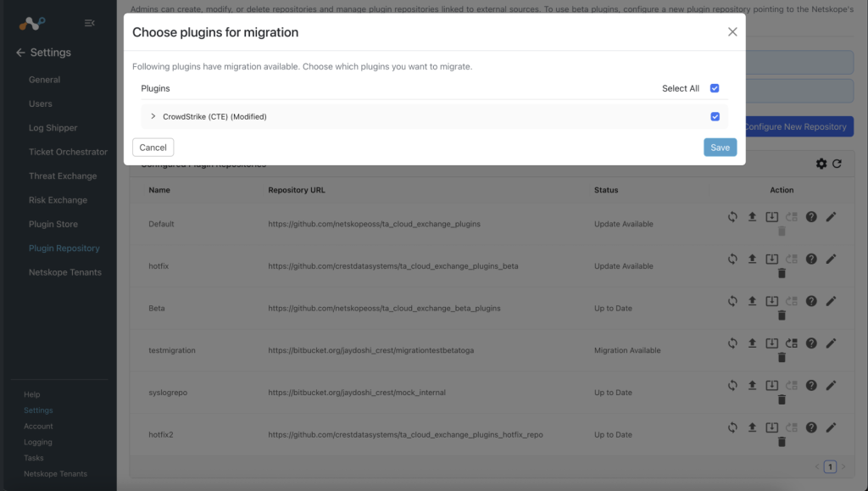This screenshot has width=868, height=491.
Task: Refresh the repository table list
Action: tap(837, 164)
